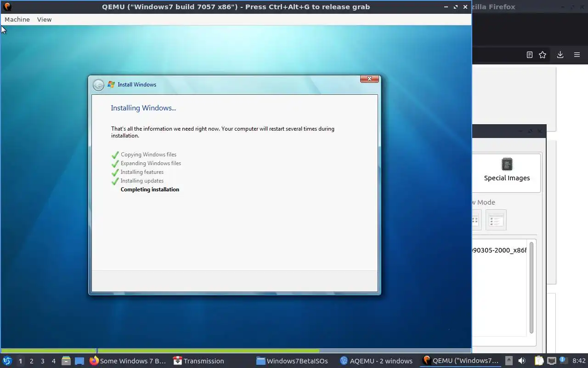Open the View menu in QEMU
Viewport: 588px width, 368px height.
(44, 19)
